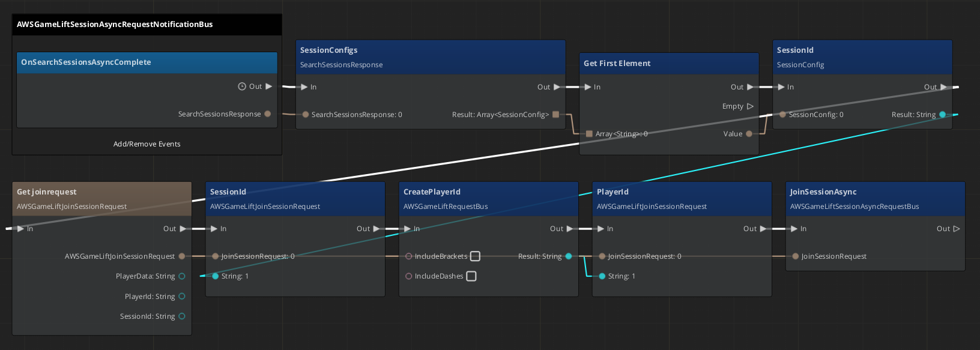Click the Empty execution pin on Get First Element
Image resolution: width=980 pixels, height=350 pixels.
[x=750, y=106]
